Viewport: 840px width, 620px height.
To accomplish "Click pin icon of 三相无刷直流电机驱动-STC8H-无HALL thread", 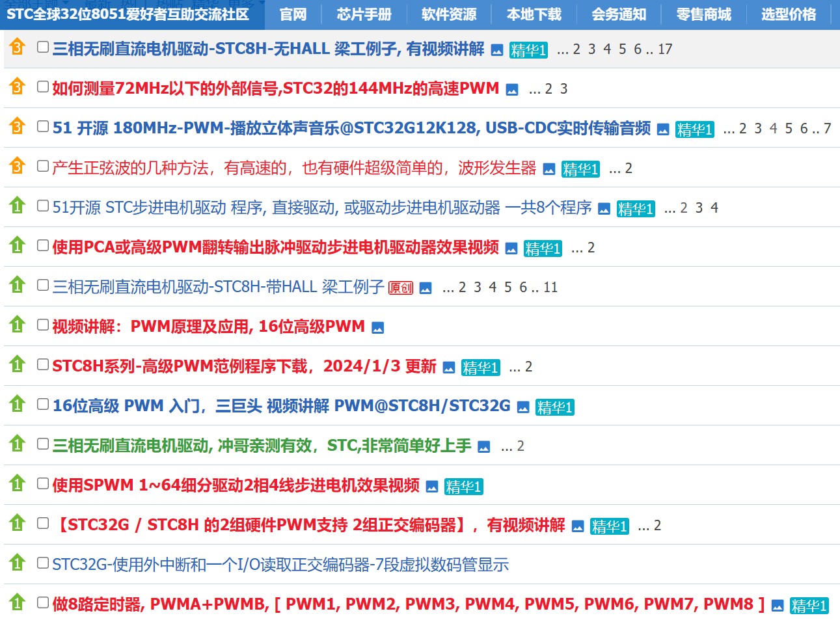I will click(x=18, y=47).
